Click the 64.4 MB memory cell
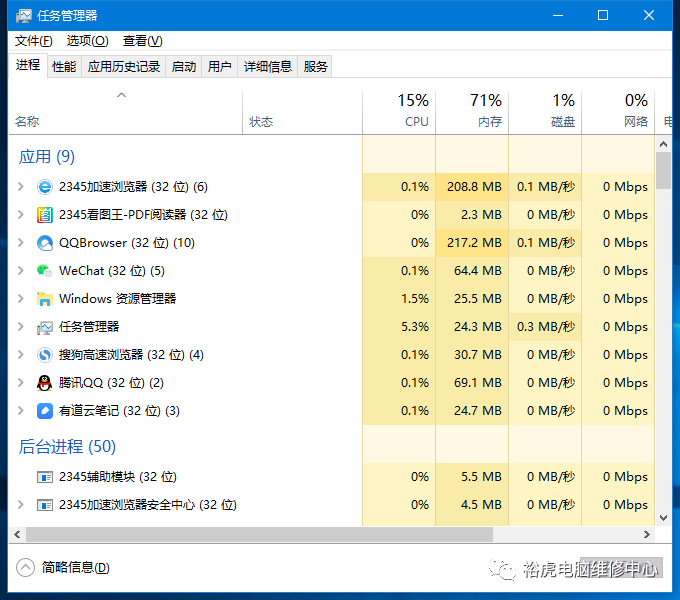The width and height of the screenshot is (680, 600). (472, 271)
